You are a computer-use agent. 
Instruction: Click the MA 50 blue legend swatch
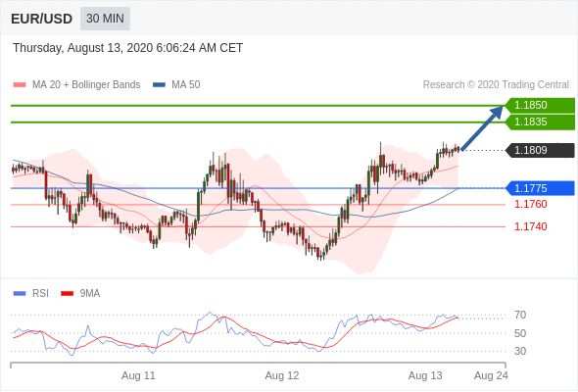pos(159,85)
